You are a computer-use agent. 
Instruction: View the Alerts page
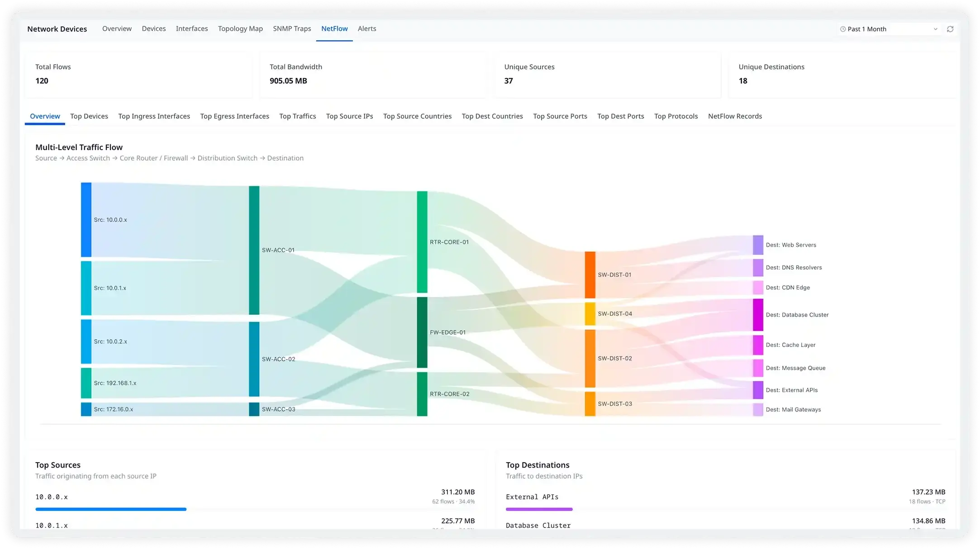pos(366,28)
